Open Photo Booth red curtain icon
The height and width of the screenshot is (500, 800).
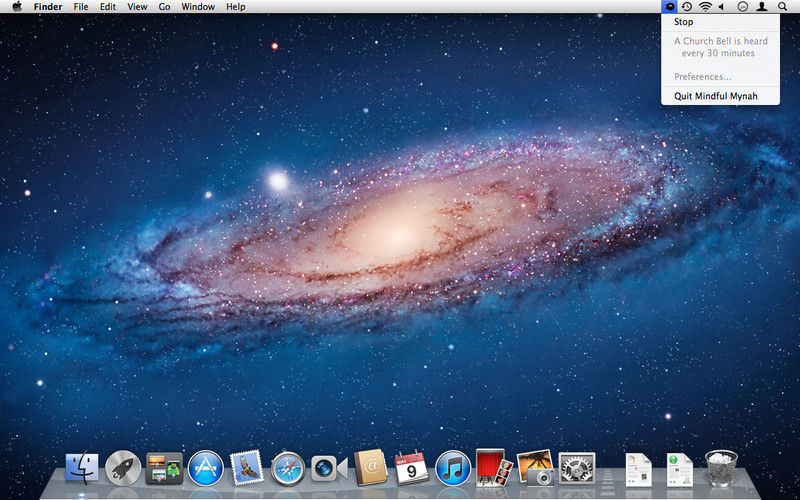[x=494, y=467]
